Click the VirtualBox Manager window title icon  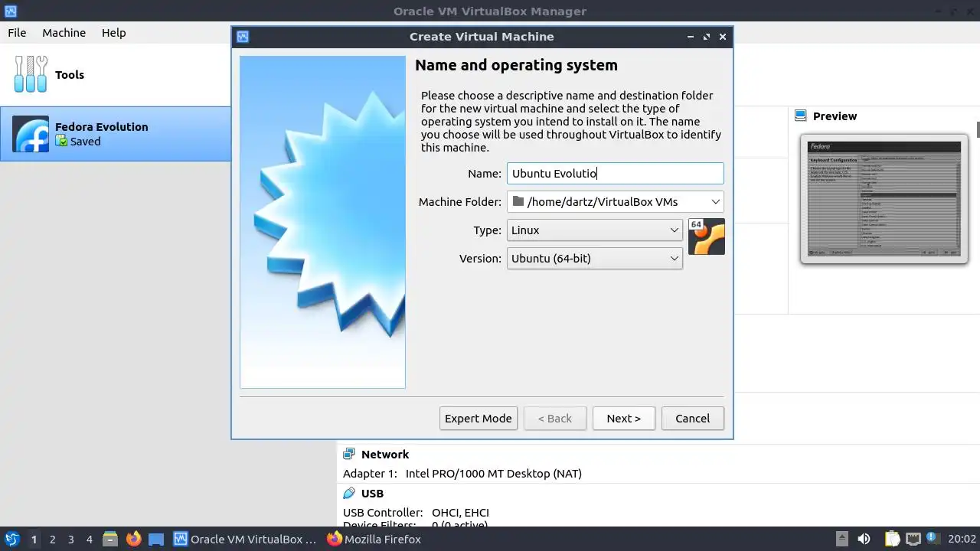point(11,11)
